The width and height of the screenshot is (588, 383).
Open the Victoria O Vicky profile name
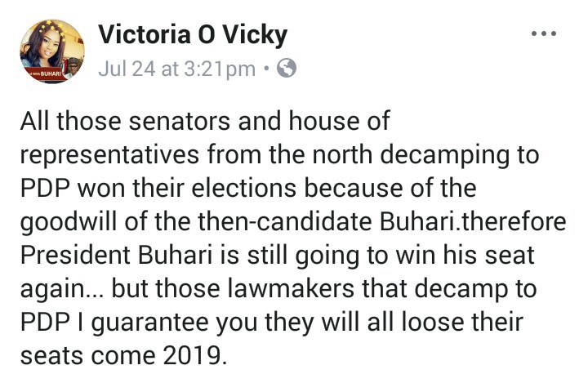[193, 35]
